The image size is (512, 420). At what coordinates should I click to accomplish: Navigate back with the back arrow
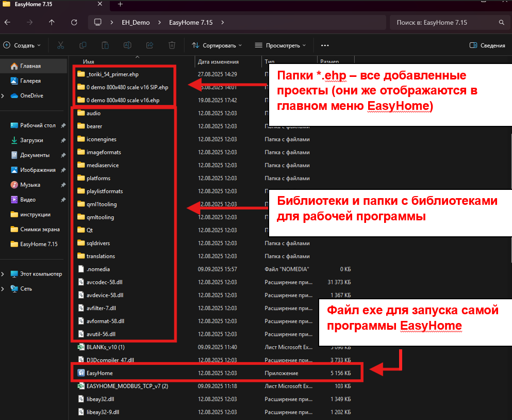click(7, 23)
